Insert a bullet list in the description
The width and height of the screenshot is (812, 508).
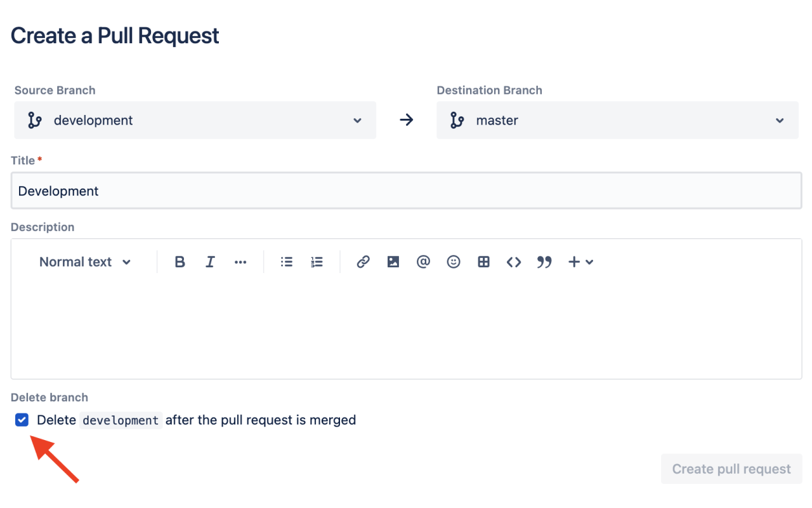tap(286, 262)
